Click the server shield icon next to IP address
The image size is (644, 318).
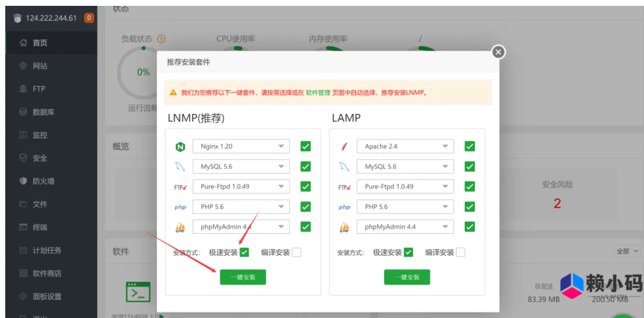pyautogui.click(x=18, y=18)
